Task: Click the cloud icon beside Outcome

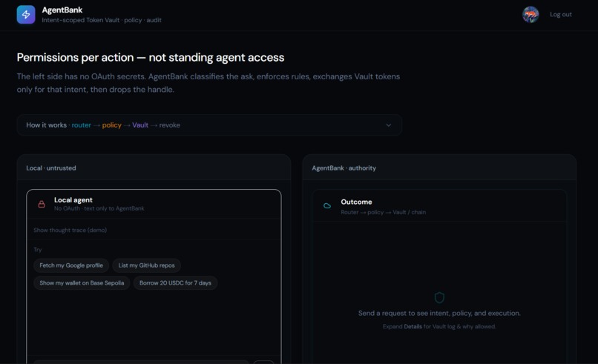Action: [327, 206]
